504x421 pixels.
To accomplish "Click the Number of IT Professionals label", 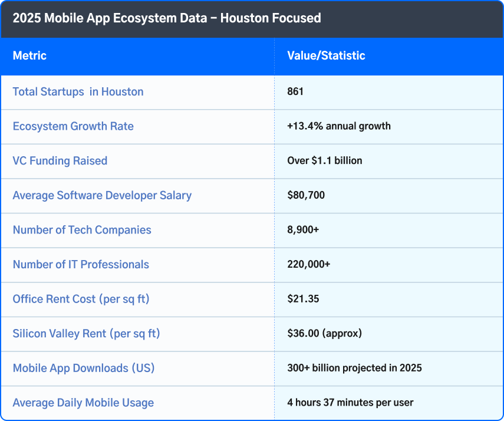I will tap(81, 265).
